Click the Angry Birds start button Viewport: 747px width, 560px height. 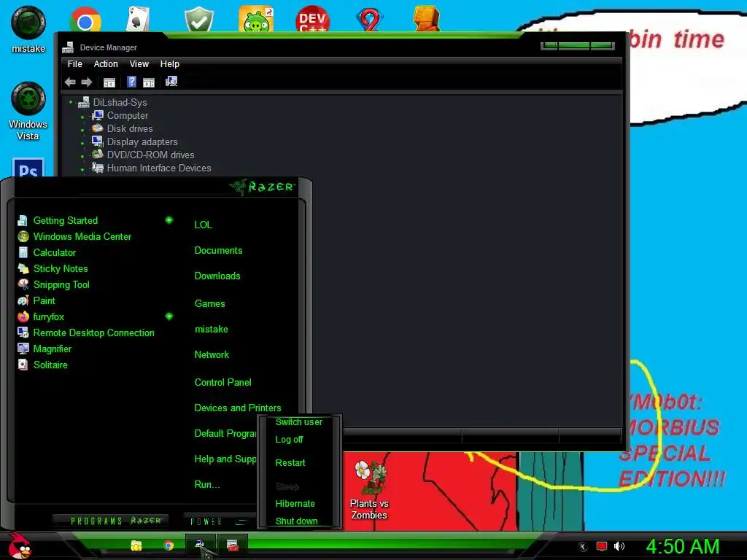coord(20,545)
